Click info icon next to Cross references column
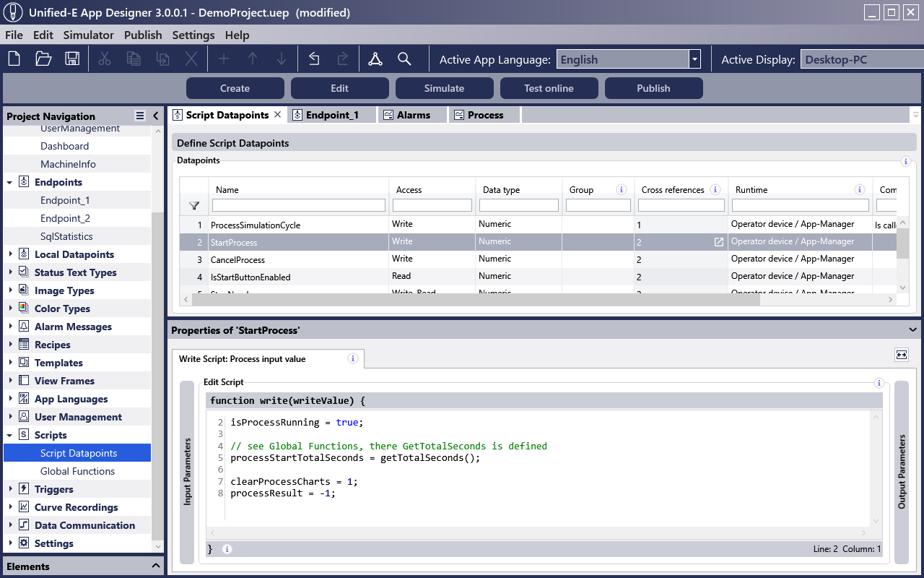Screen dimensions: 924x578 pos(715,190)
